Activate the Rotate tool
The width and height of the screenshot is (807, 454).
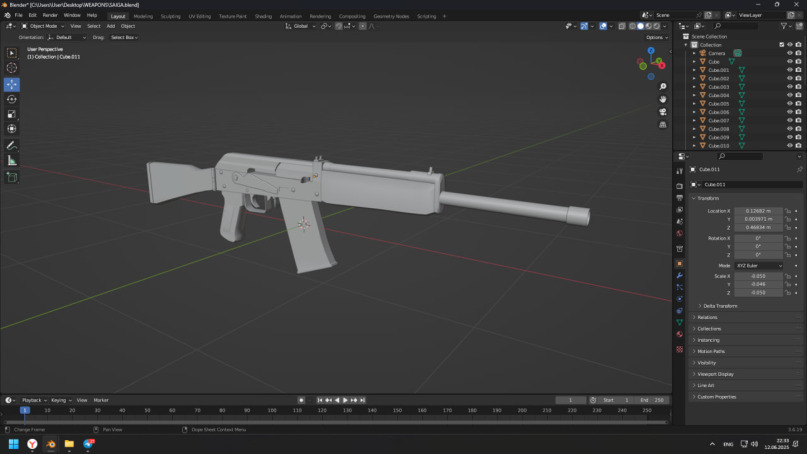(x=12, y=99)
